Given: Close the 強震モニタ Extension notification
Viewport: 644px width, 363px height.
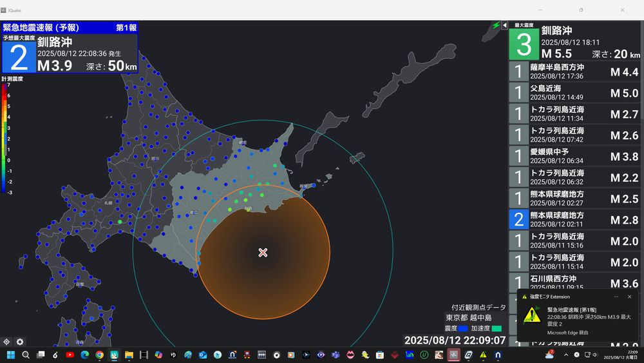Looking at the screenshot, I should [630, 297].
